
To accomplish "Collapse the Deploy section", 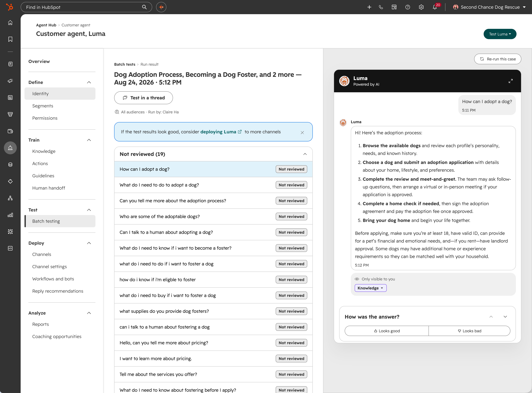I will 89,243.
